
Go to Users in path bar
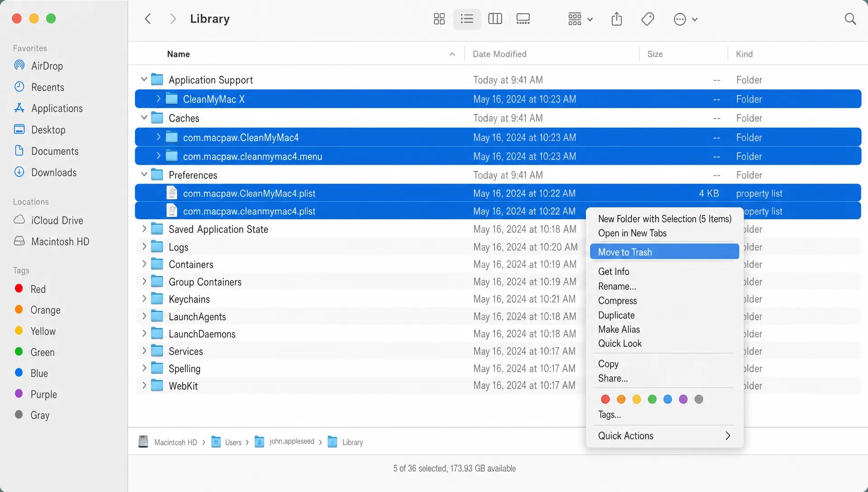226,442
